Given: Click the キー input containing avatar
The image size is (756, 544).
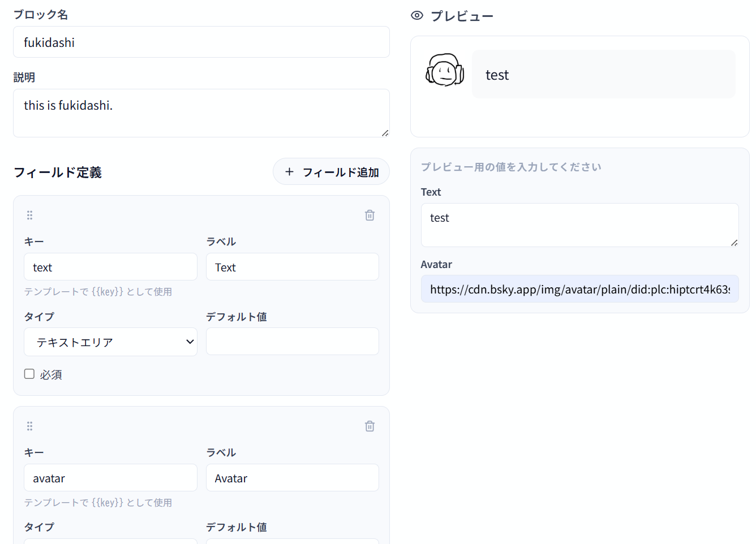Looking at the screenshot, I should tap(110, 478).
